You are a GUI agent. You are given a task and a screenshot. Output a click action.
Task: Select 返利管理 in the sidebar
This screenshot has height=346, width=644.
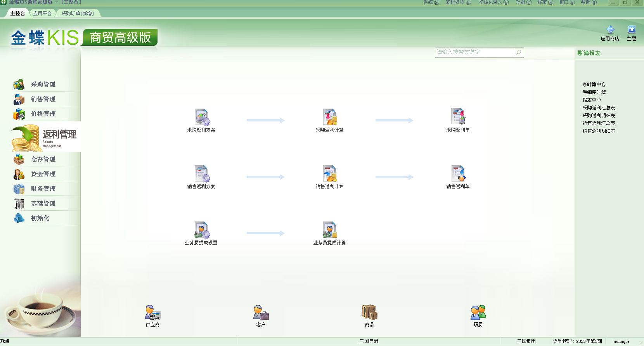click(46, 137)
